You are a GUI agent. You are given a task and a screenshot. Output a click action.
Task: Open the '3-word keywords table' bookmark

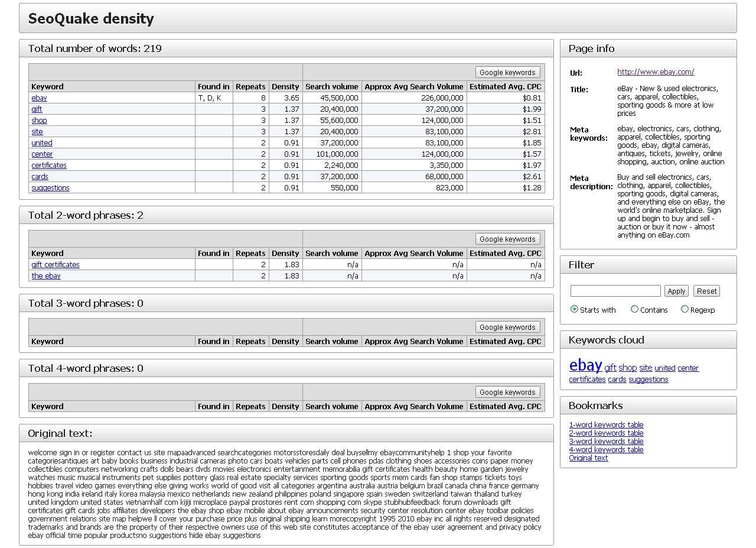606,442
